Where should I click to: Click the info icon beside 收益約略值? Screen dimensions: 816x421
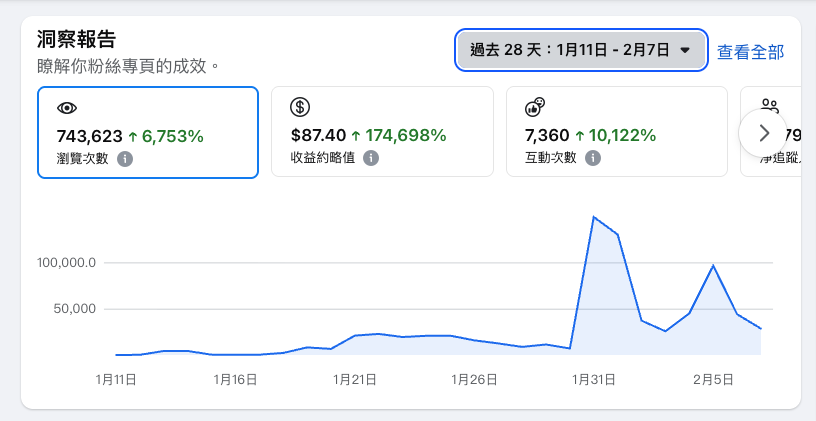point(371,158)
